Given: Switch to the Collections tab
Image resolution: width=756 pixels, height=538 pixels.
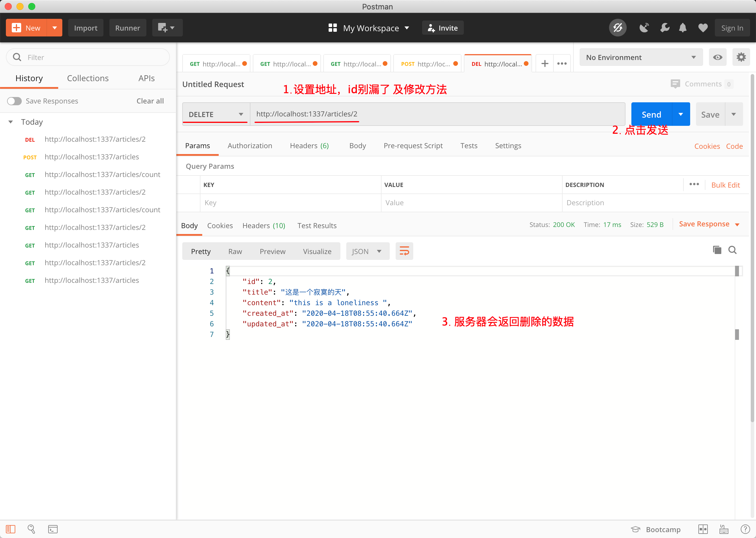Looking at the screenshot, I should (x=88, y=78).
